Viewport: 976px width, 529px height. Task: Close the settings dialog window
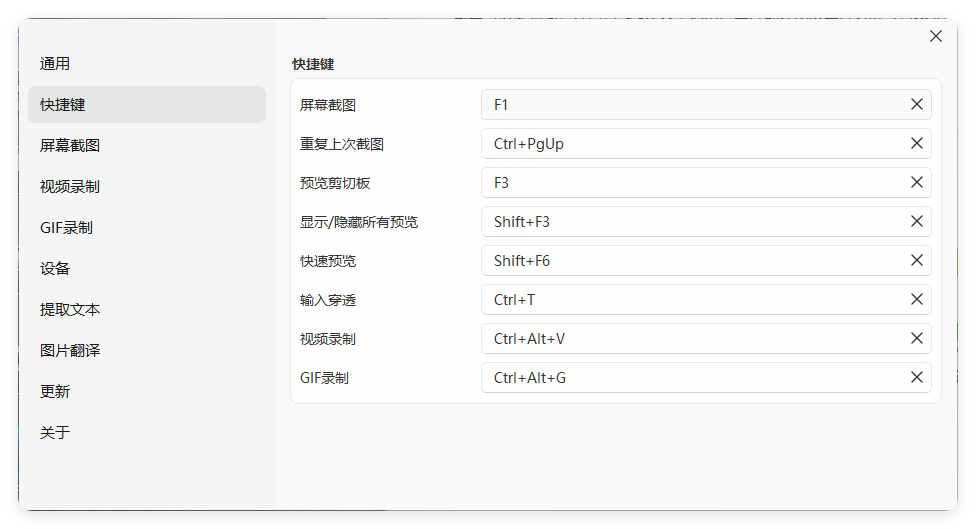pyautogui.click(x=936, y=36)
